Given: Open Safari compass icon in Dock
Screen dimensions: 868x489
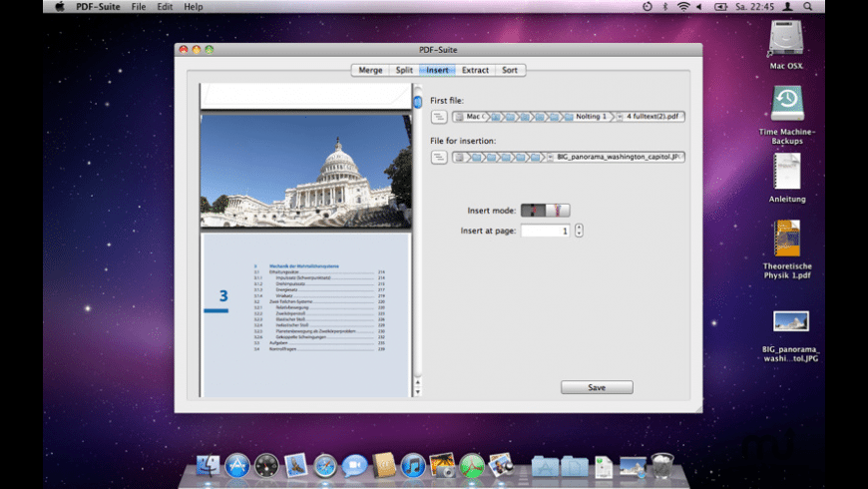Looking at the screenshot, I should (325, 466).
